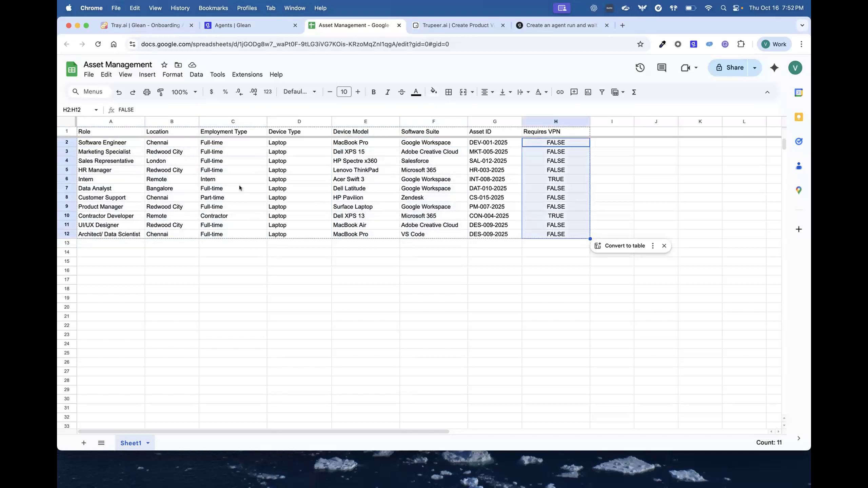Viewport: 868px width, 488px height.
Task: Star the Asset Management spreadsheet
Action: (x=164, y=65)
